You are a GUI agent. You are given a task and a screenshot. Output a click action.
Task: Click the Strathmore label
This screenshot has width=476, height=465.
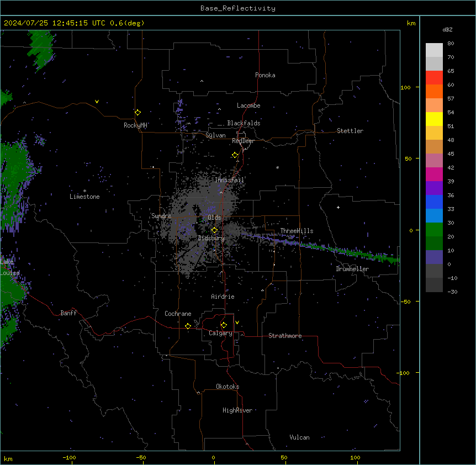click(x=285, y=336)
